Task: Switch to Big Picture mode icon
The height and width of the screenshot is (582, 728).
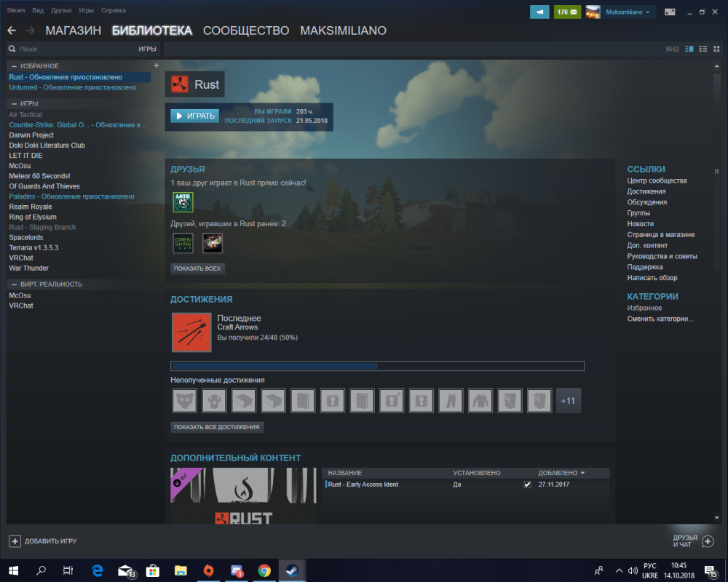Action: click(670, 12)
